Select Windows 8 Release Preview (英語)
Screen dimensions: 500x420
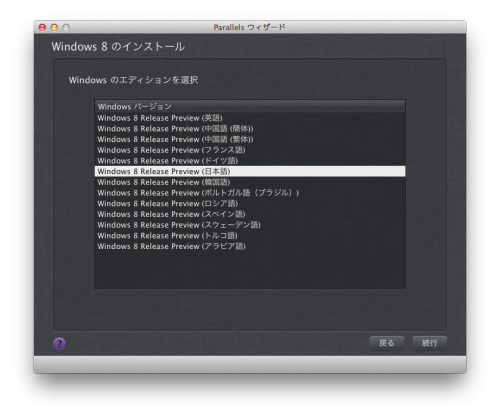250,118
